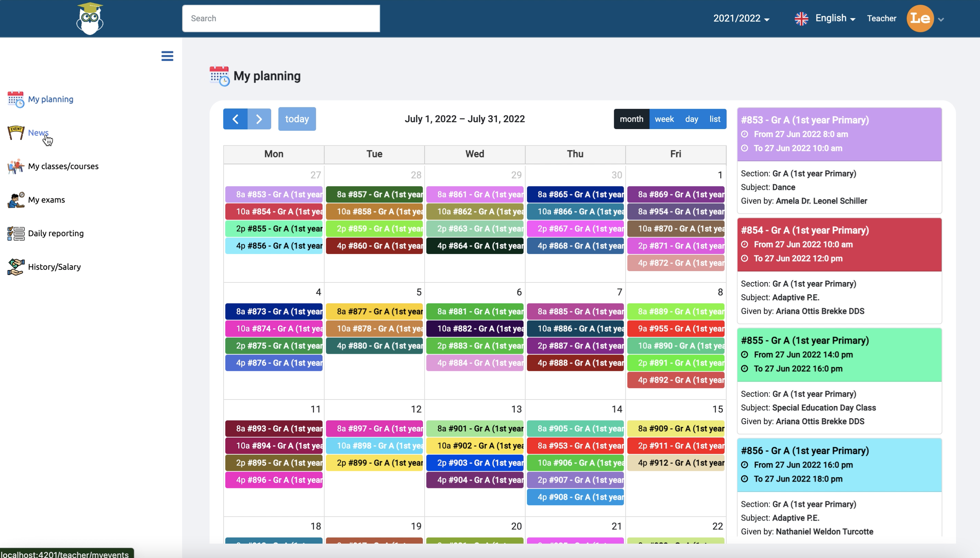Viewport: 980px width, 558px height.
Task: Click the today button
Action: [x=297, y=119]
